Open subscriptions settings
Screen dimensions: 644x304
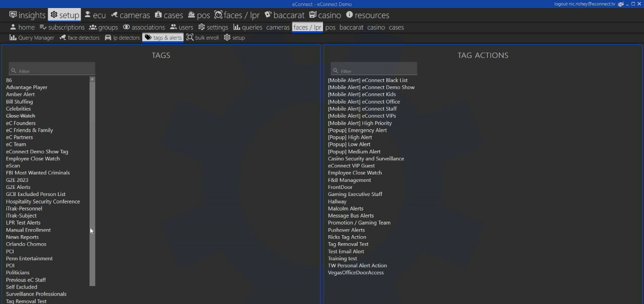62,27
